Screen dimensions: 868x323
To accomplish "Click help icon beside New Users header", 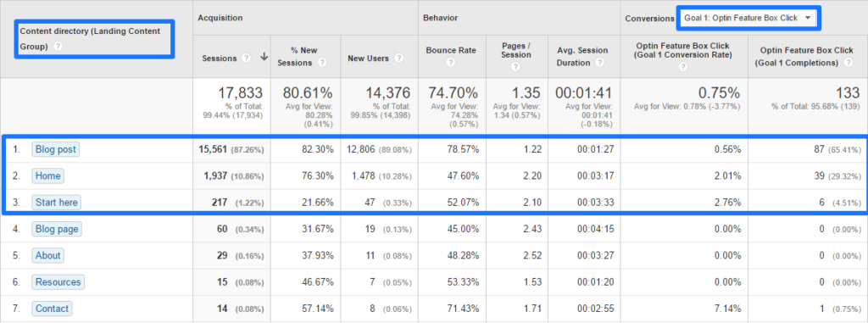I will (x=398, y=58).
